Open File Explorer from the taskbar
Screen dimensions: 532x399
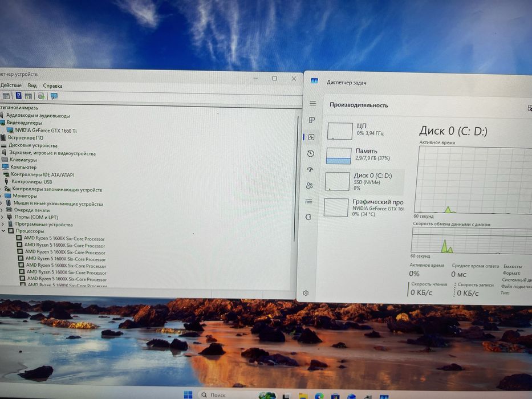[303, 396]
